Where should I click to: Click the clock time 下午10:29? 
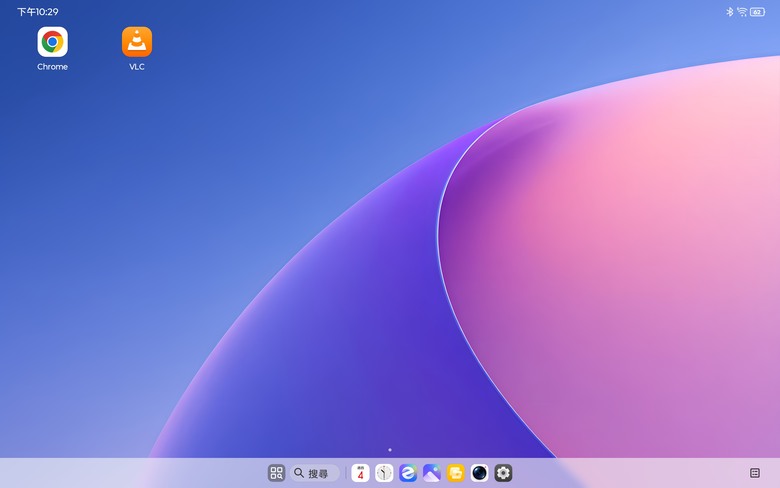point(38,12)
